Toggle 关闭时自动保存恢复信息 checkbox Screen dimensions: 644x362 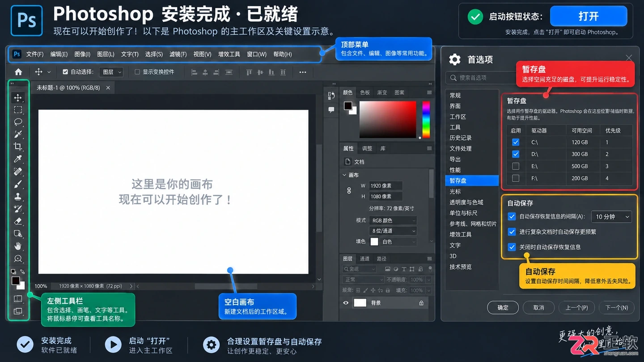pyautogui.click(x=512, y=247)
